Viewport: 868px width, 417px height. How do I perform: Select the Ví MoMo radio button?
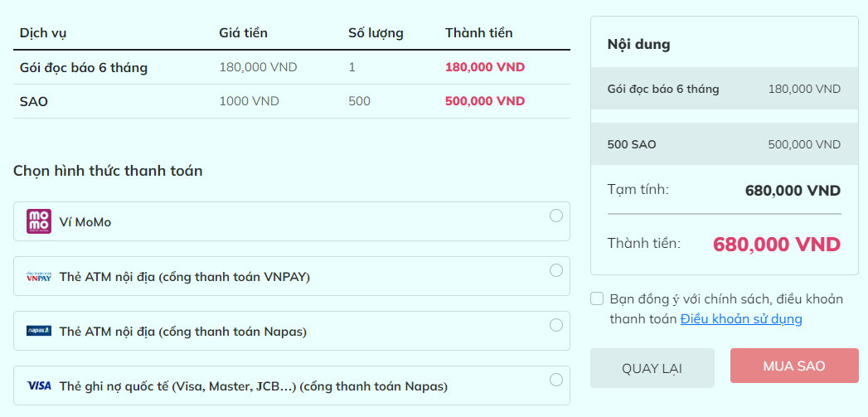(x=555, y=216)
